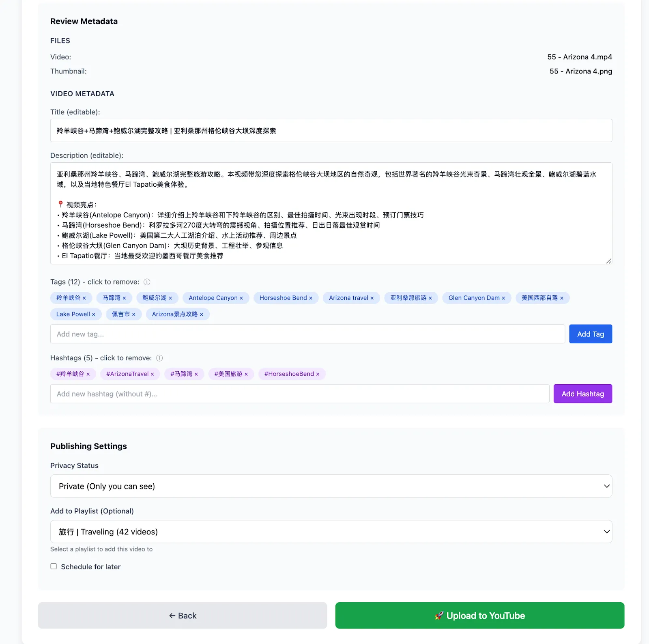Remove the 羚羊峡谷 tag
The height and width of the screenshot is (644, 649).
(x=71, y=298)
